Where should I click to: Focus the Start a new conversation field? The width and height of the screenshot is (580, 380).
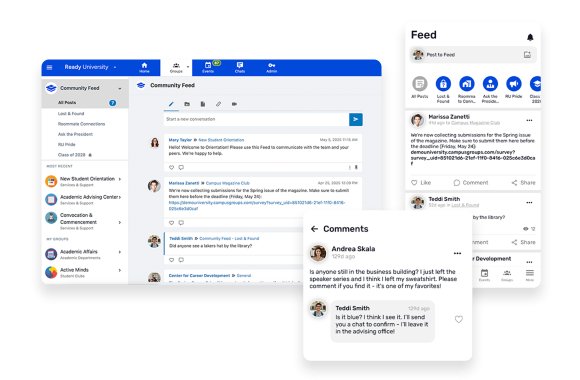[x=256, y=119]
